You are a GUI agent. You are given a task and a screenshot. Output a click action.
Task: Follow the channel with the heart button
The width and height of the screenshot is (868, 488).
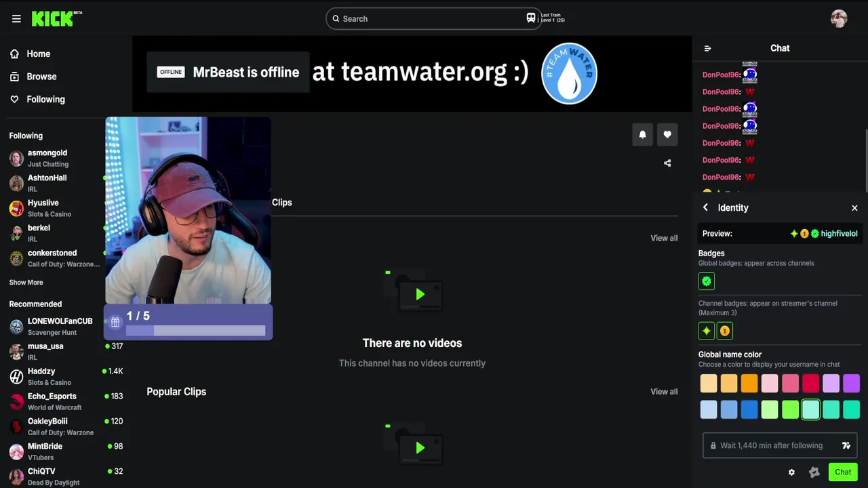point(667,134)
